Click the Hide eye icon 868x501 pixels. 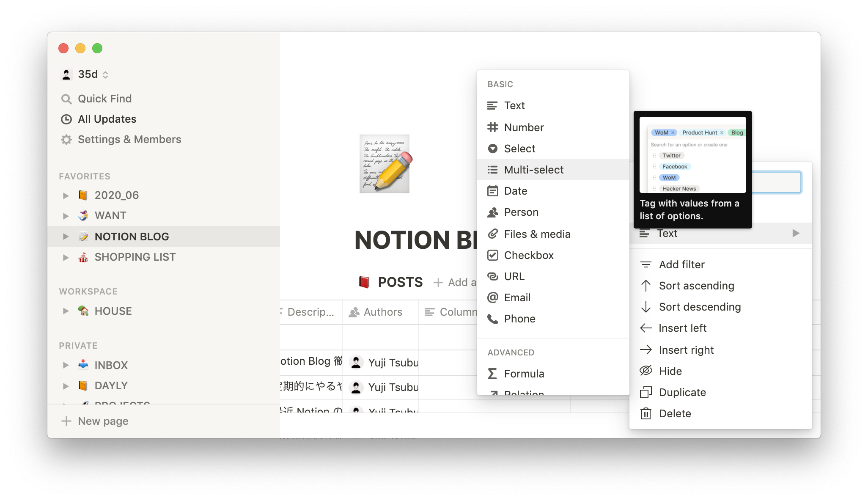point(646,371)
